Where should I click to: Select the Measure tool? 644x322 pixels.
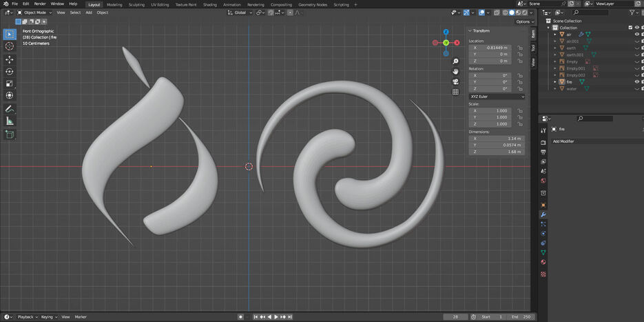[x=10, y=121]
